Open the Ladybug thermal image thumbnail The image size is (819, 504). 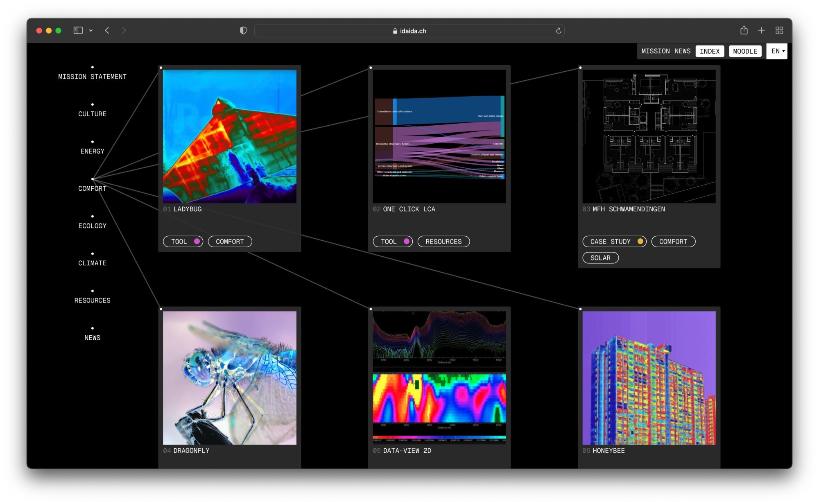click(x=230, y=136)
